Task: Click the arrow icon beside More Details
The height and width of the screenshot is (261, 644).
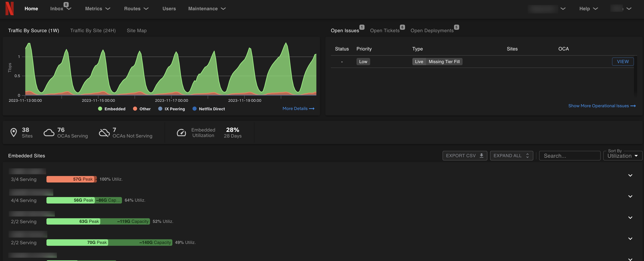Action: click(x=312, y=109)
